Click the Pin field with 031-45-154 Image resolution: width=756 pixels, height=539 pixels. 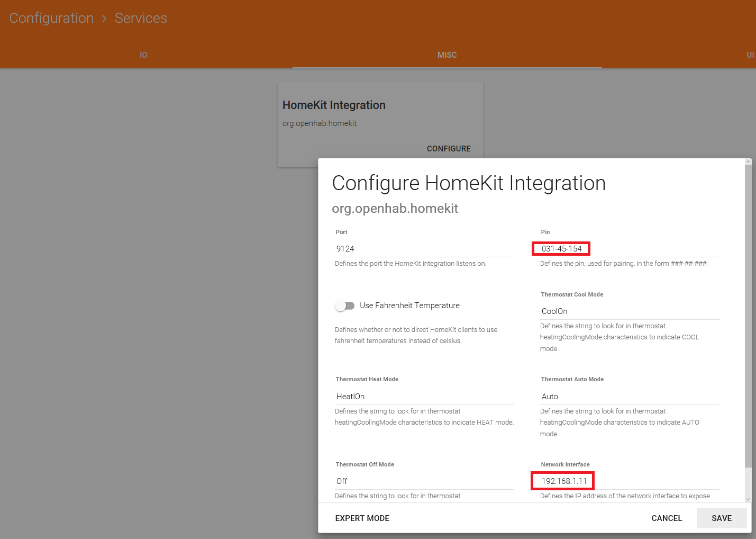[x=629, y=249]
